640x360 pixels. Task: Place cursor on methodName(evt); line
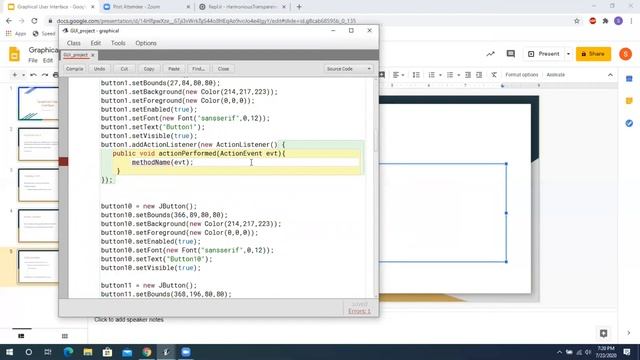click(162, 162)
